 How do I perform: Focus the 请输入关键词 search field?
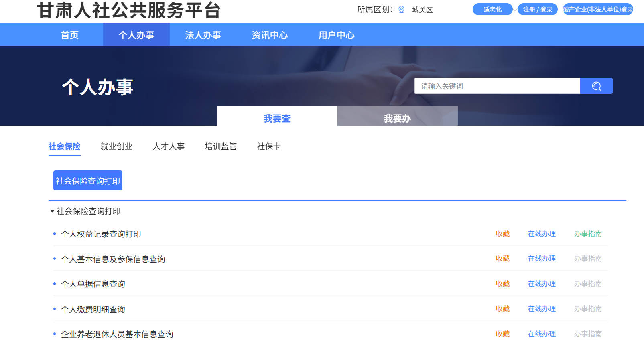[497, 86]
